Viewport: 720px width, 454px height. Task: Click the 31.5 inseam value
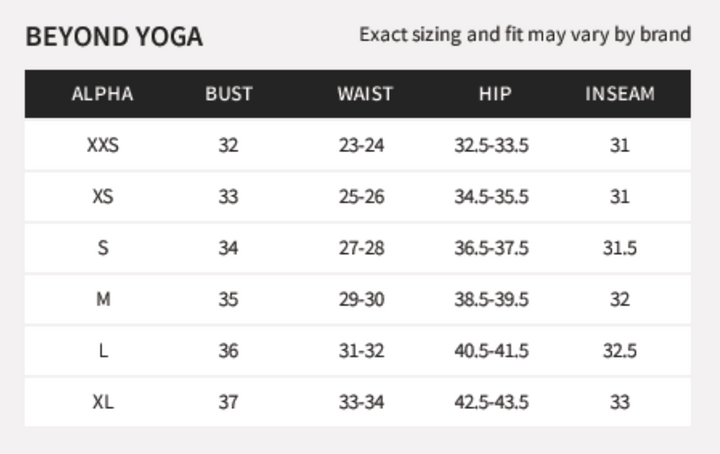point(620,248)
